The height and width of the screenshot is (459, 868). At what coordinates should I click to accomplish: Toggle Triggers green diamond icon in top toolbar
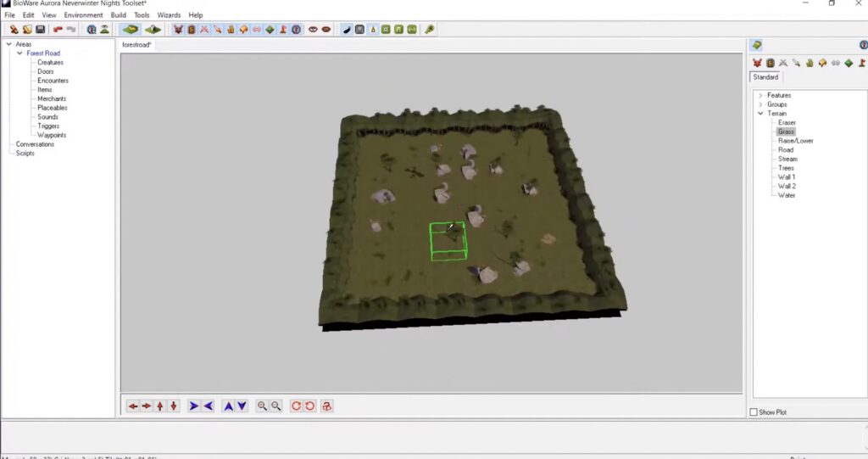(x=270, y=30)
